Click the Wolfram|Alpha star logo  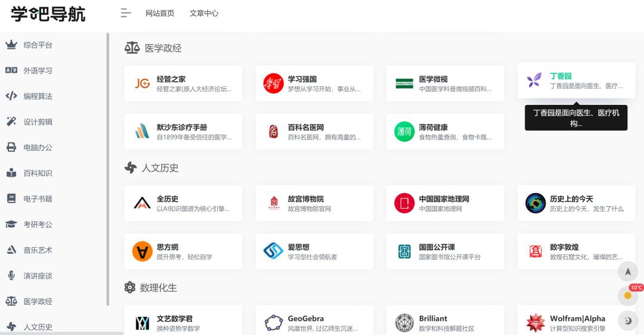coord(535,322)
